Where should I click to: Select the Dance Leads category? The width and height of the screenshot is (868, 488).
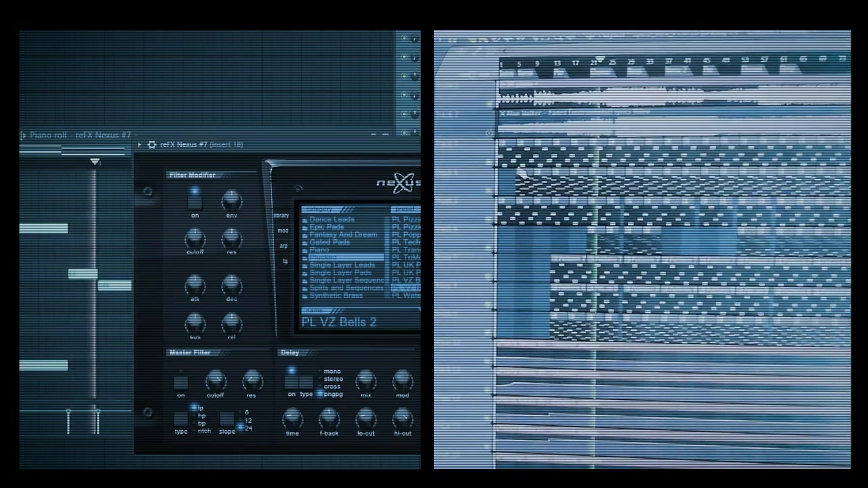[x=332, y=220]
